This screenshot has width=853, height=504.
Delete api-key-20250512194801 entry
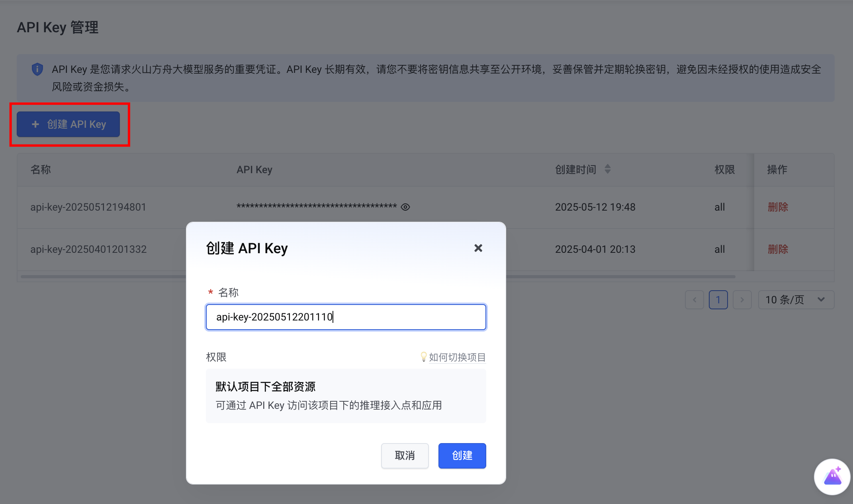778,207
